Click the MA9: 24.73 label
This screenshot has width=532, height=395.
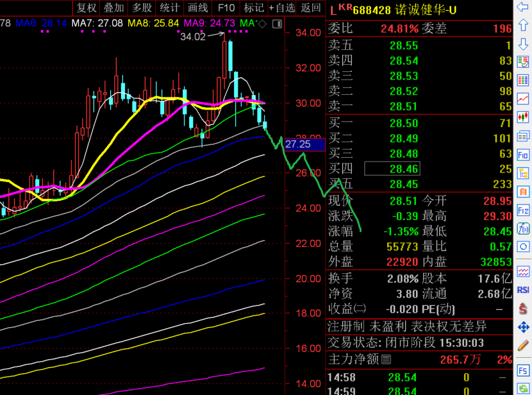coord(210,24)
